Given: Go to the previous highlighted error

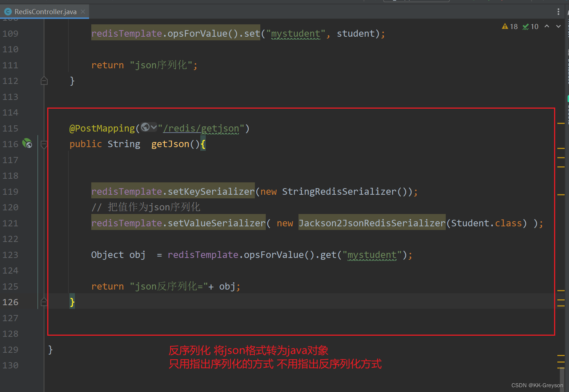Looking at the screenshot, I should 547,26.
